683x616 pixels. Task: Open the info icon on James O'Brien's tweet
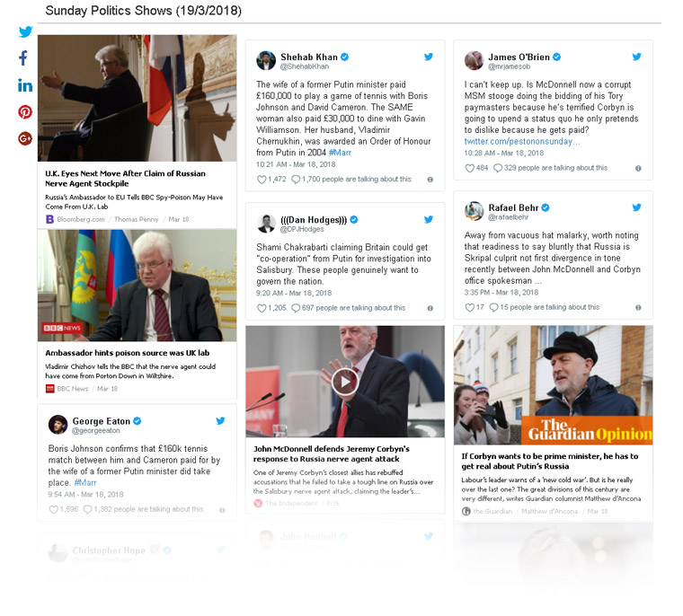point(638,169)
